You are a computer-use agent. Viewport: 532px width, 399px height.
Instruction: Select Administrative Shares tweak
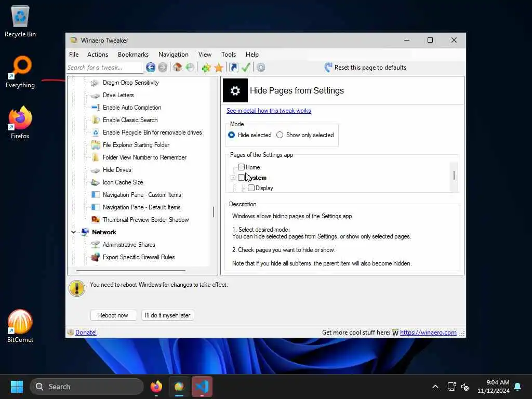pyautogui.click(x=129, y=245)
